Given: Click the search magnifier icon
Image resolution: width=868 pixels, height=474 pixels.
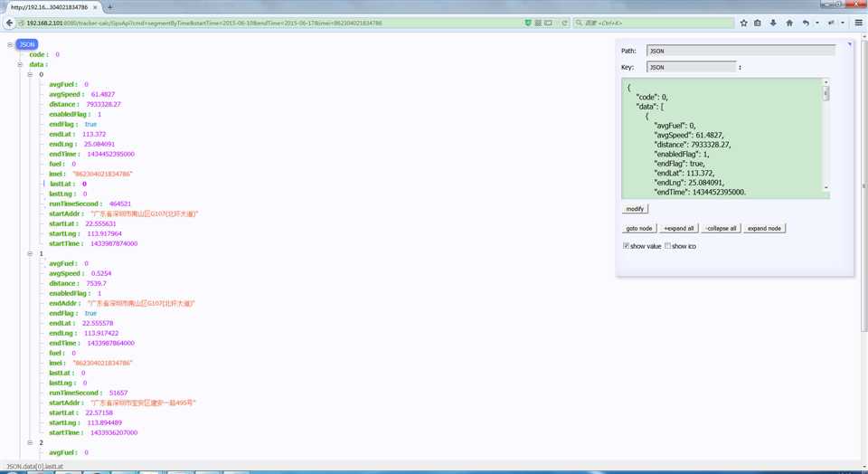Looking at the screenshot, I should click(579, 23).
